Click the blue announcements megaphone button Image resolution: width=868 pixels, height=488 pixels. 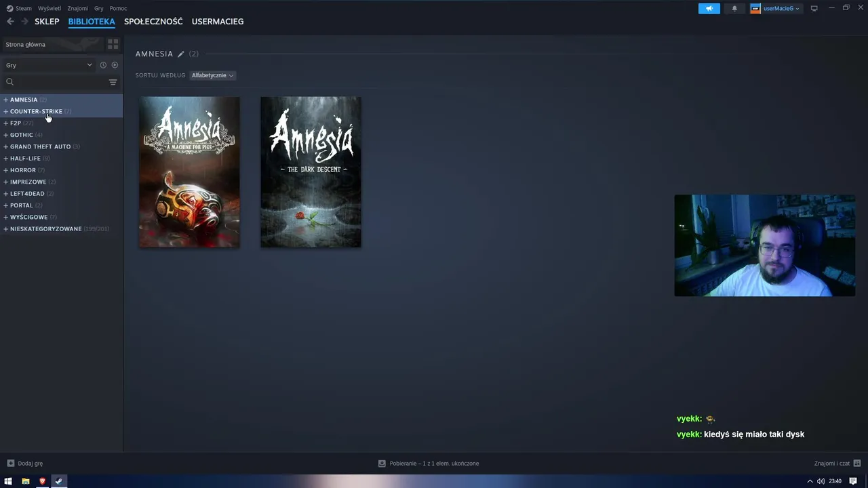pos(709,8)
